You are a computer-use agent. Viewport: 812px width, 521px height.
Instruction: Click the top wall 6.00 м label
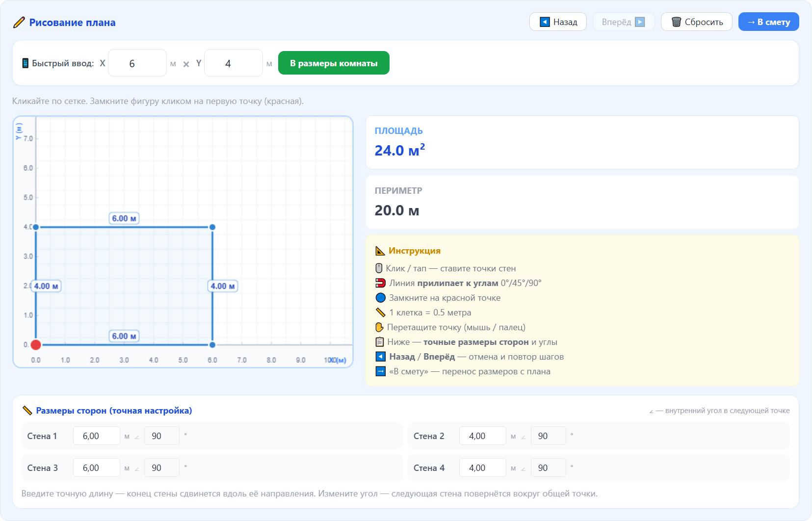pos(124,218)
